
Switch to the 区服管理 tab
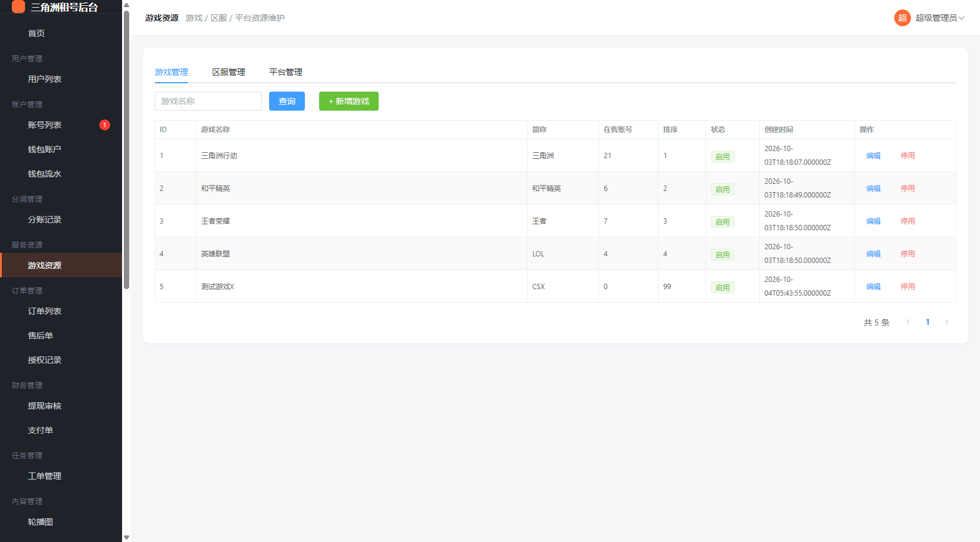(x=229, y=72)
